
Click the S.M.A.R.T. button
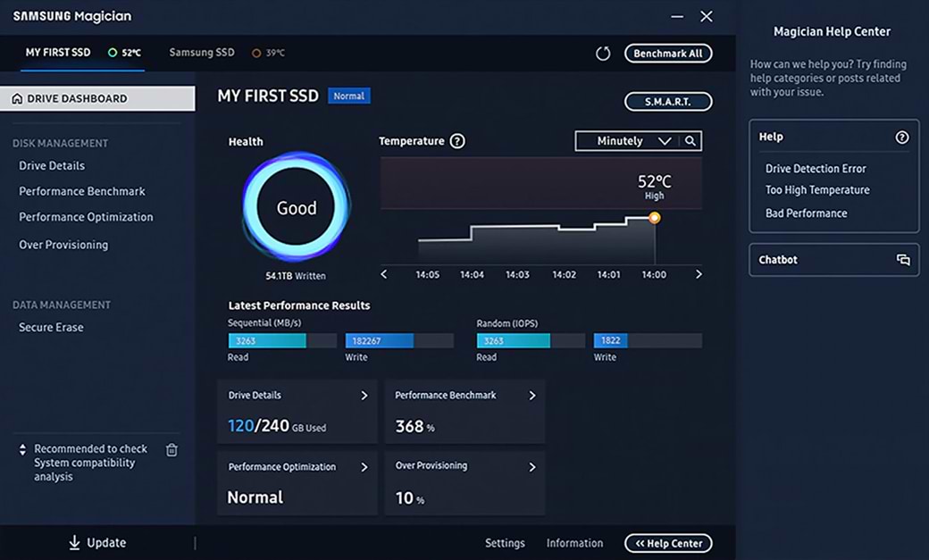pyautogui.click(x=668, y=101)
